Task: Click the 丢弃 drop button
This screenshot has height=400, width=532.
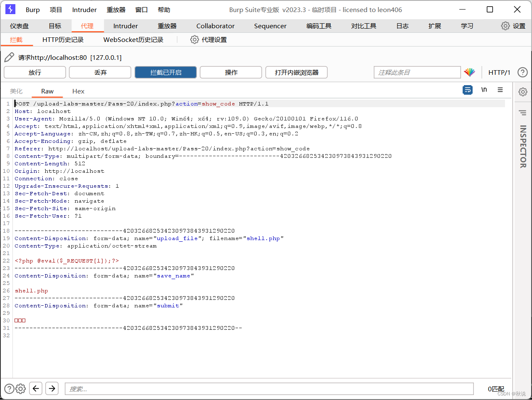Action: pos(100,72)
